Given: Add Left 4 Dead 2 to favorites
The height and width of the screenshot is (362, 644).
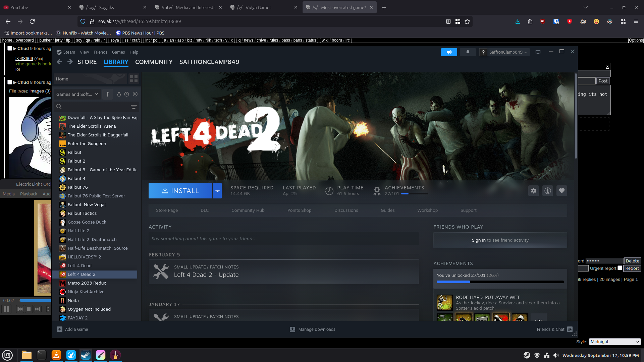Looking at the screenshot, I should (561, 191).
